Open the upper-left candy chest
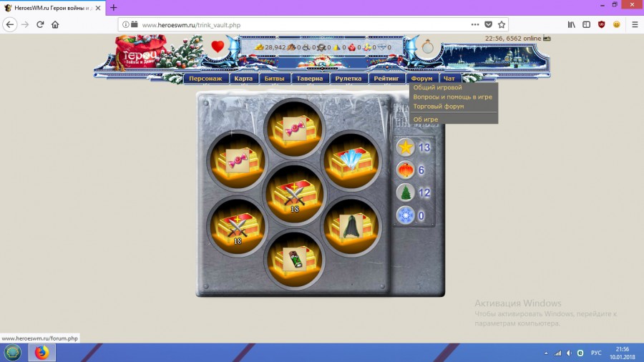The width and height of the screenshot is (644, 362). (x=237, y=161)
